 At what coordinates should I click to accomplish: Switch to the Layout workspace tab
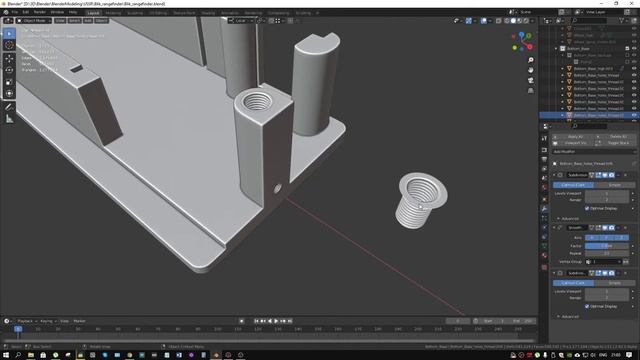pyautogui.click(x=93, y=13)
